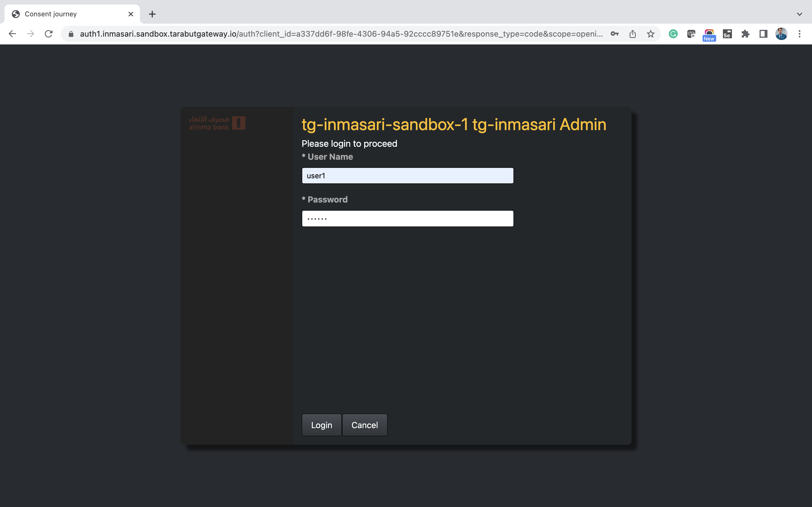The width and height of the screenshot is (812, 507).
Task: Select the Password input field
Action: (407, 219)
